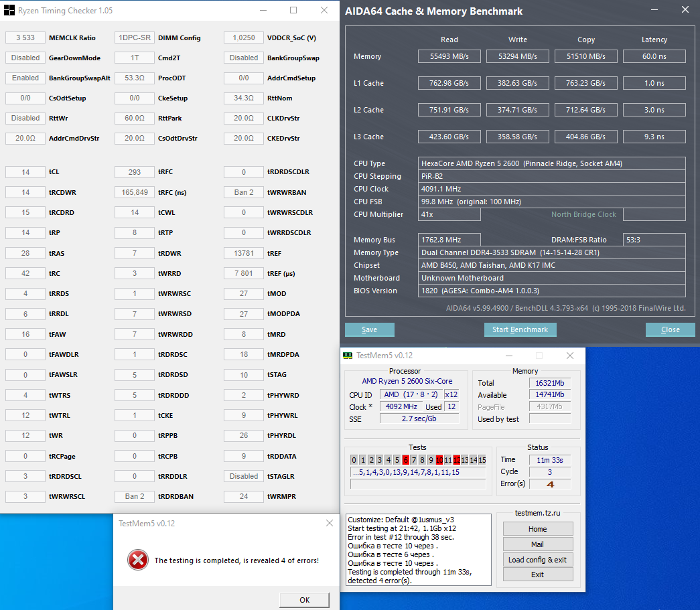The image size is (700, 610).
Task: Minimize the TestMem5 main window
Action: (509, 356)
